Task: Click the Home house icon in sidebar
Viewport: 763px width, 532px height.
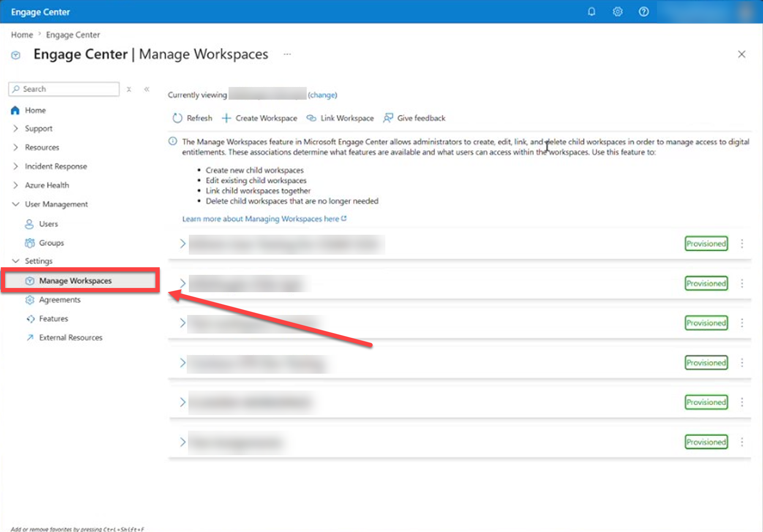Action: pos(15,110)
